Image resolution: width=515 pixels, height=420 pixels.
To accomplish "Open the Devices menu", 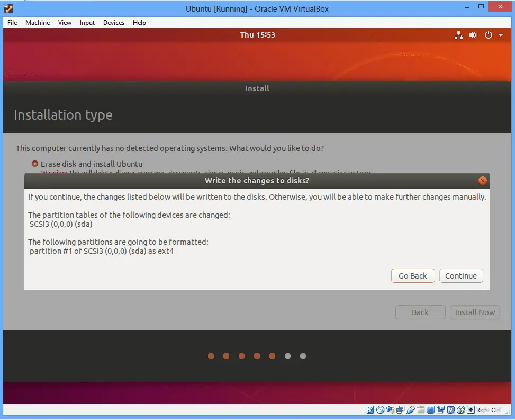I will click(114, 23).
